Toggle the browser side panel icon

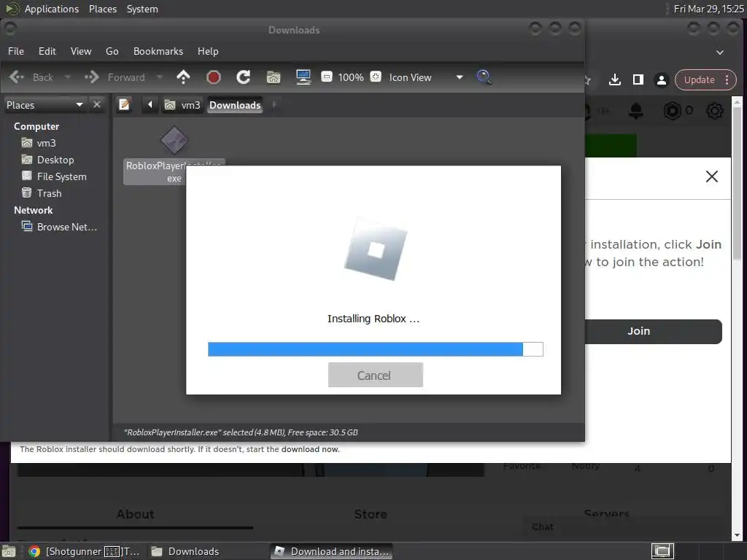638,79
